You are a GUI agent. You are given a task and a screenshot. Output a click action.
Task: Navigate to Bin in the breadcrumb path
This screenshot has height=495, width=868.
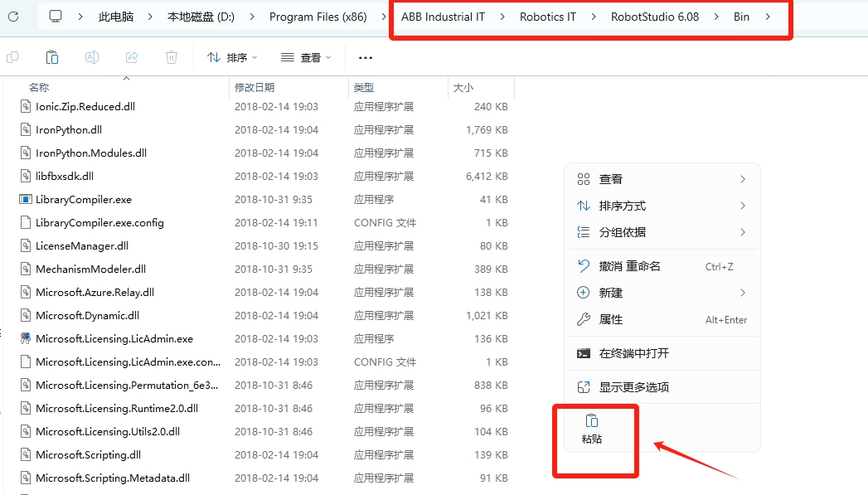[741, 16]
